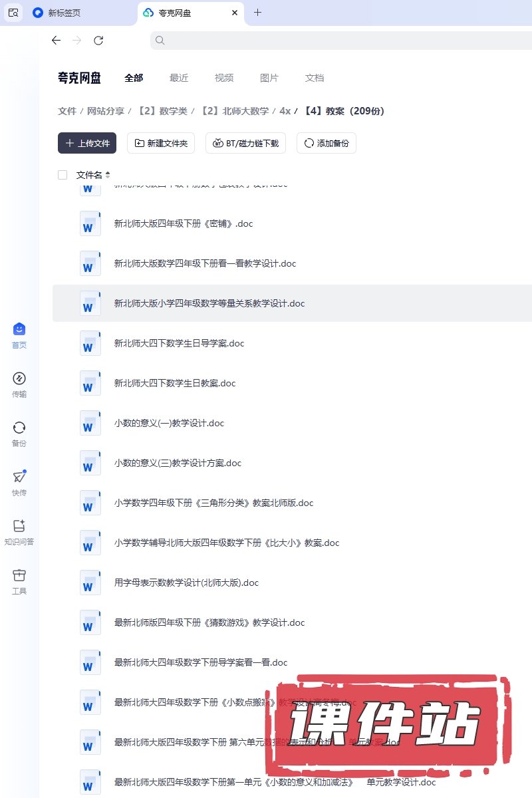532x798 pixels.
Task: Switch to the 视频 category tab
Action: [224, 78]
